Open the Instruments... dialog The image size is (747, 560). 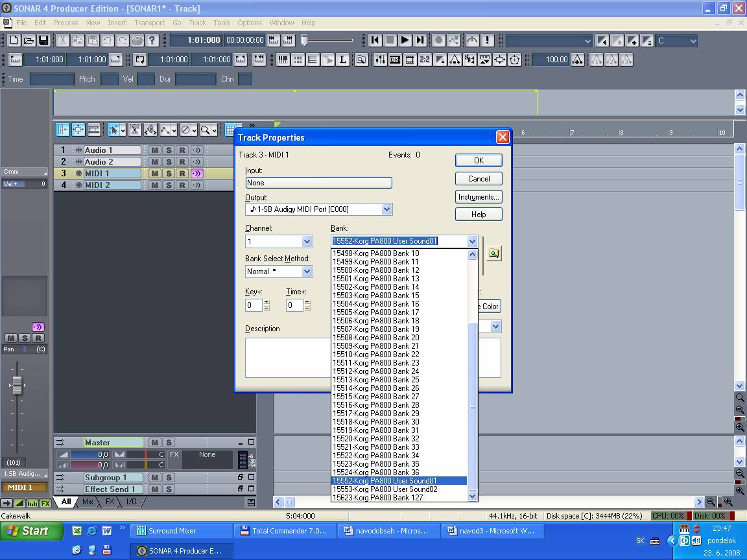coord(479,196)
